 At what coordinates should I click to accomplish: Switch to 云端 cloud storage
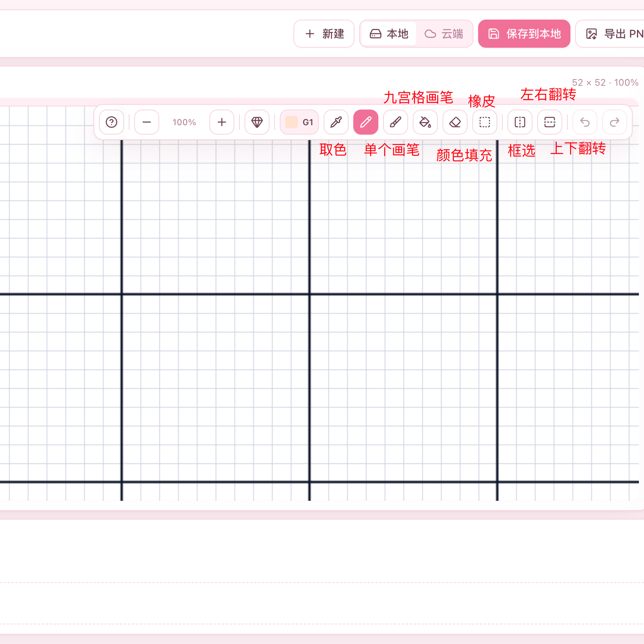[x=444, y=34]
